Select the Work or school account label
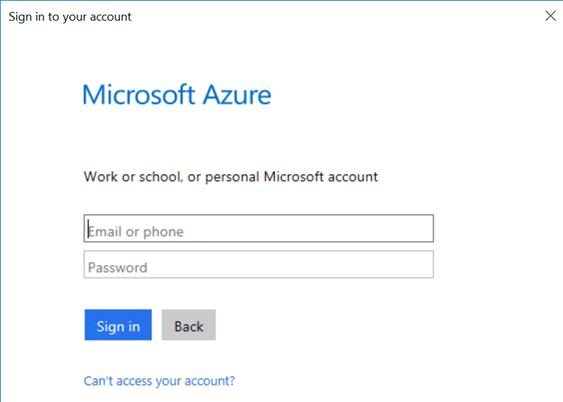Image resolution: width=563 pixels, height=402 pixels. [x=231, y=177]
